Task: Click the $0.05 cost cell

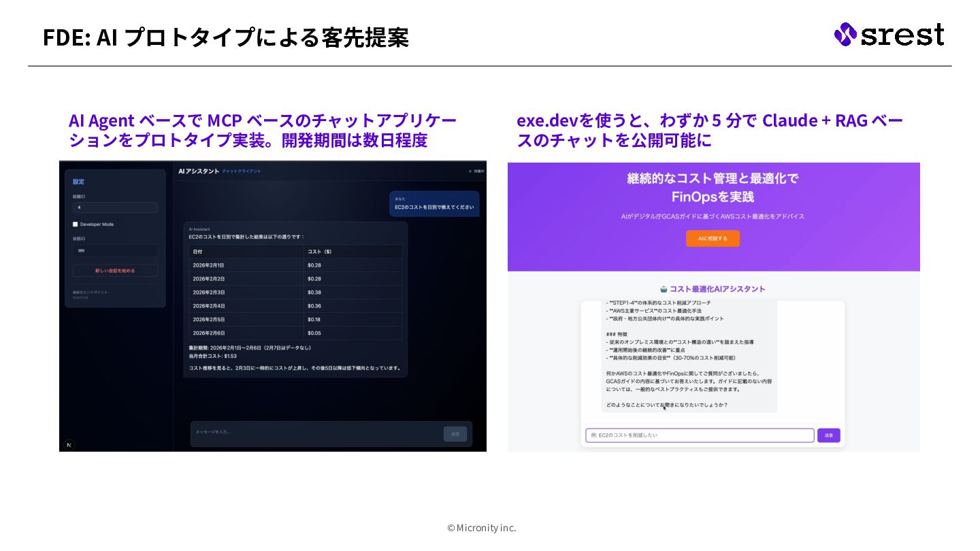Action: pyautogui.click(x=353, y=333)
